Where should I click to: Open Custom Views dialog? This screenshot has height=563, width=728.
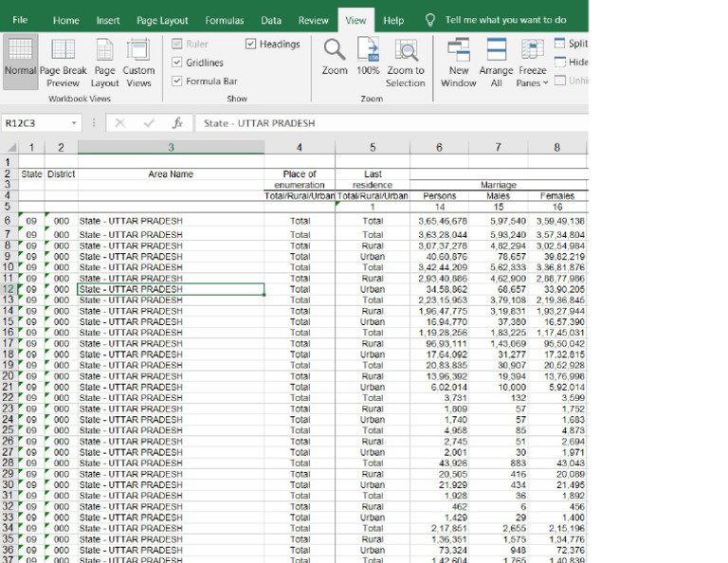pos(138,63)
